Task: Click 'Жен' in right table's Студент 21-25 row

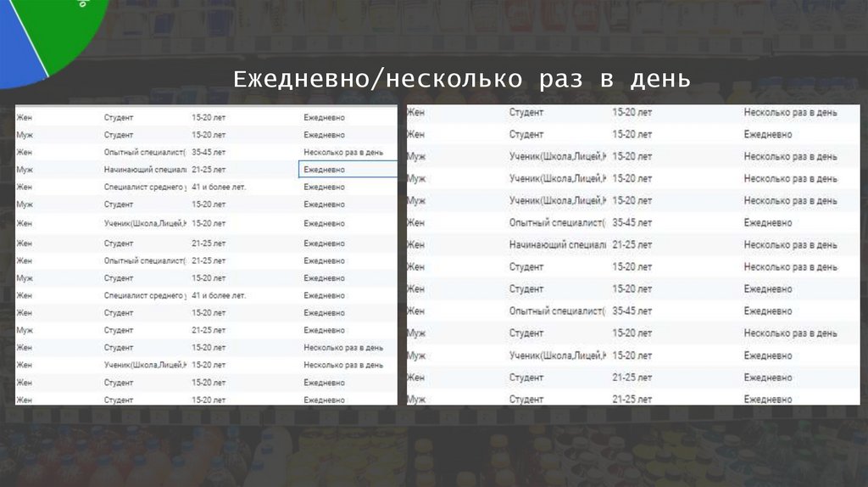Action: [415, 378]
